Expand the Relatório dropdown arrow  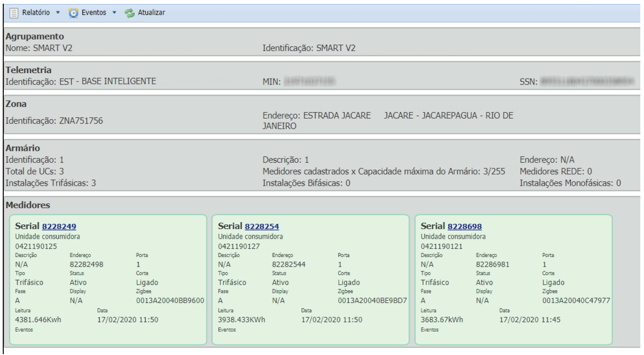[57, 13]
